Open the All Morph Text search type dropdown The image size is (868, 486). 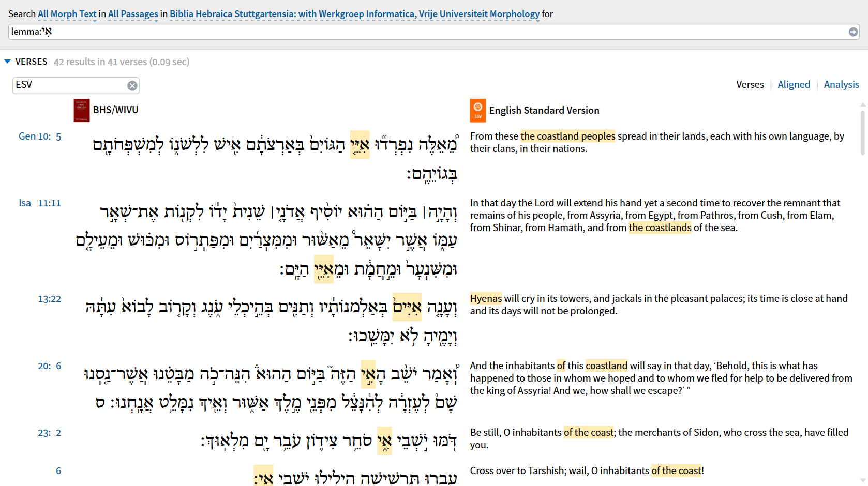pos(67,14)
